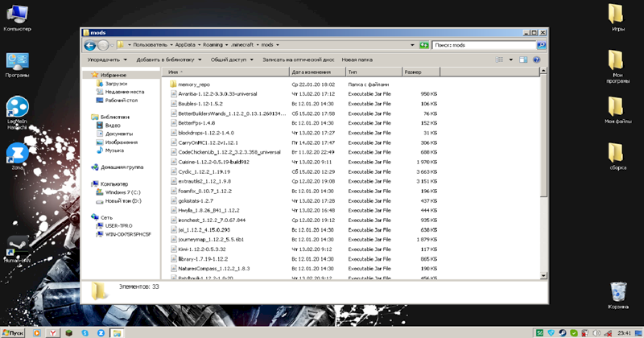
Task: Expand the Добавить в библиотеку dropdown
Action: (169, 60)
